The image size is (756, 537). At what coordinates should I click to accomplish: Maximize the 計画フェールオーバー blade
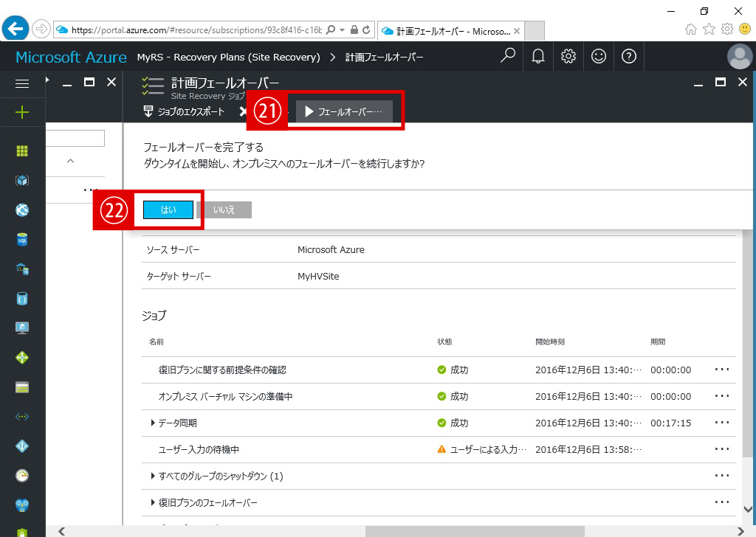click(721, 83)
